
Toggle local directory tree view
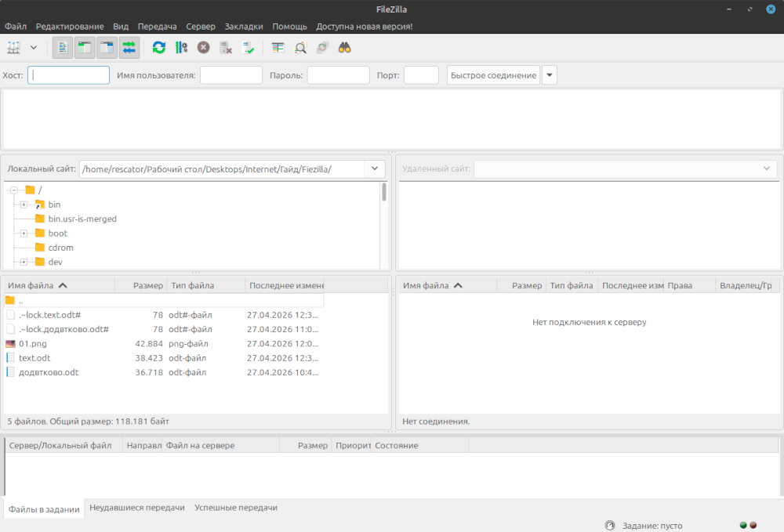click(85, 48)
